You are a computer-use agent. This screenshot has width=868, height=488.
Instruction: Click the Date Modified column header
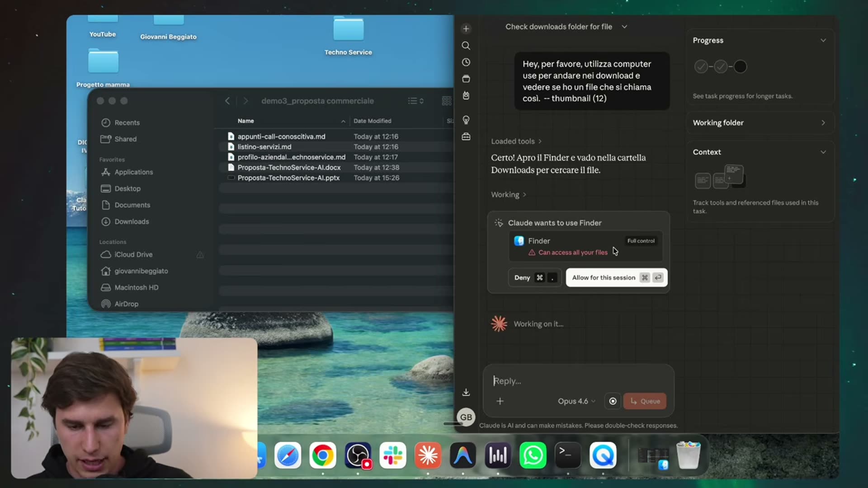[x=372, y=121]
